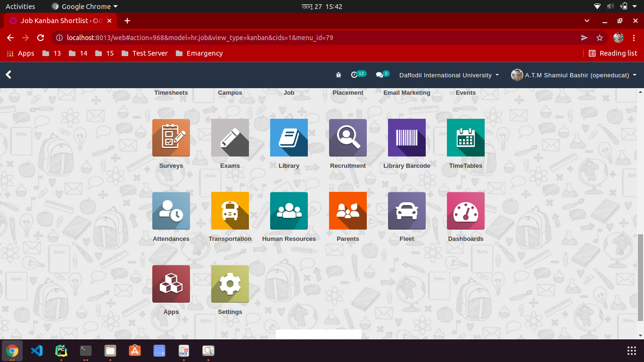Open the Test Server bookmark folder
644x362 pixels.
click(x=144, y=53)
